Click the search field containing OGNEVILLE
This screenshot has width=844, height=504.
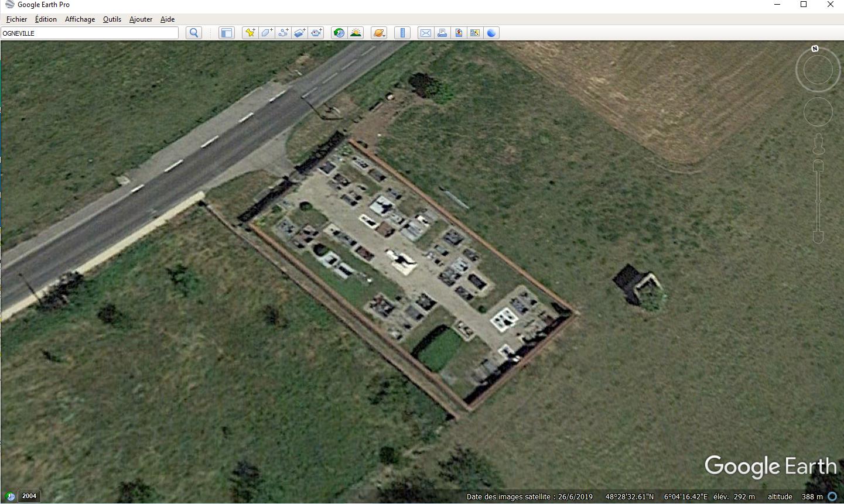[90, 33]
